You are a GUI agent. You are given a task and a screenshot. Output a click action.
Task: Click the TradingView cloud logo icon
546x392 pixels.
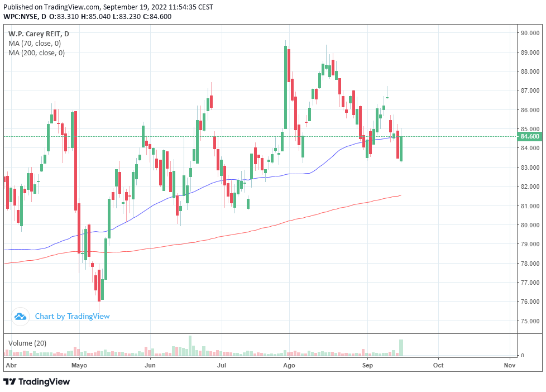pos(20,317)
